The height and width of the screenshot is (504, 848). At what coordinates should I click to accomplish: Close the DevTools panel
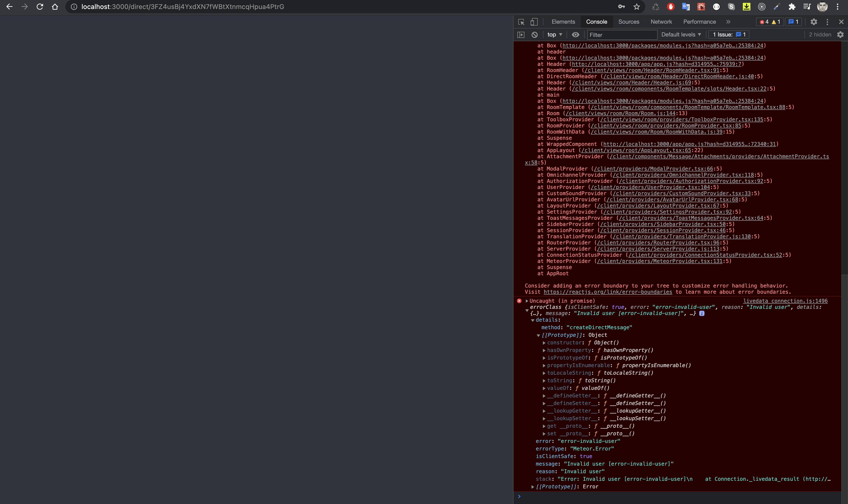click(841, 22)
